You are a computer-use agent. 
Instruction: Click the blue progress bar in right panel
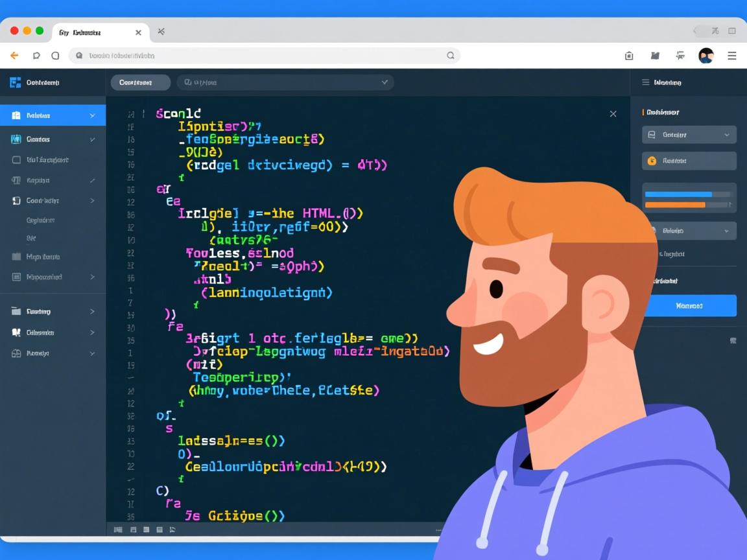(678, 194)
